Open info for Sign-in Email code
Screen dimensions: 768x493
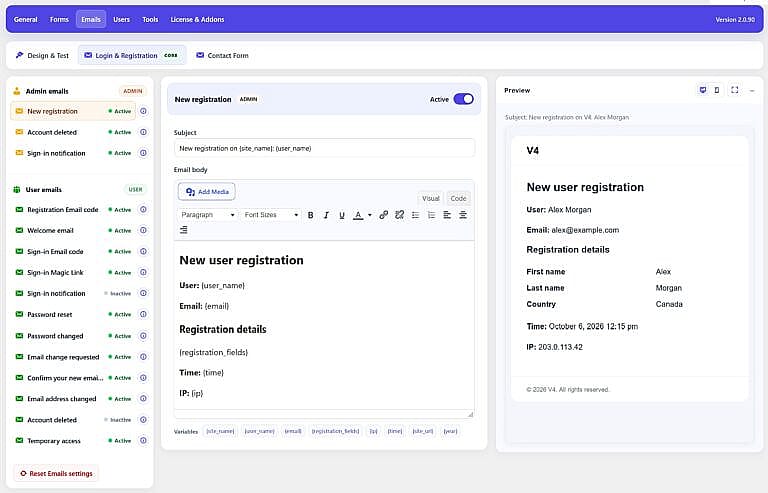click(x=143, y=252)
